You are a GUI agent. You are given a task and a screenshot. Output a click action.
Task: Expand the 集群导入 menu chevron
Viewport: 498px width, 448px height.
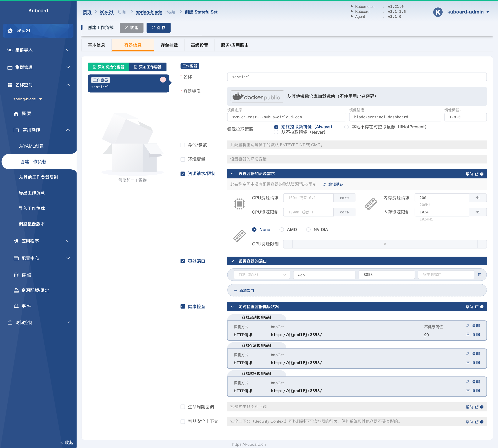(68, 50)
